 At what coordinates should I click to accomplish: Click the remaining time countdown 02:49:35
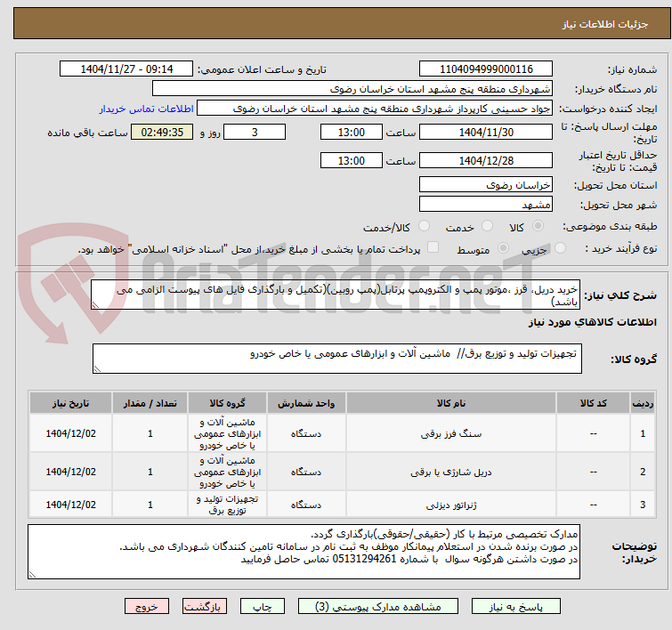click(x=162, y=132)
